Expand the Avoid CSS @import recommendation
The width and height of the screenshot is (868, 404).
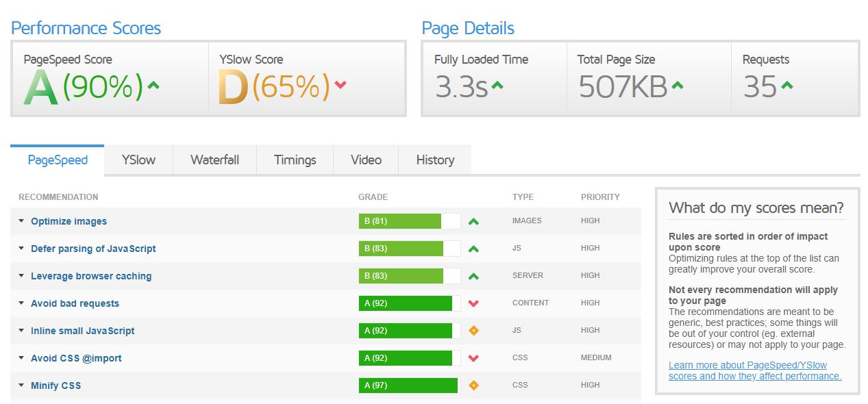(21, 357)
